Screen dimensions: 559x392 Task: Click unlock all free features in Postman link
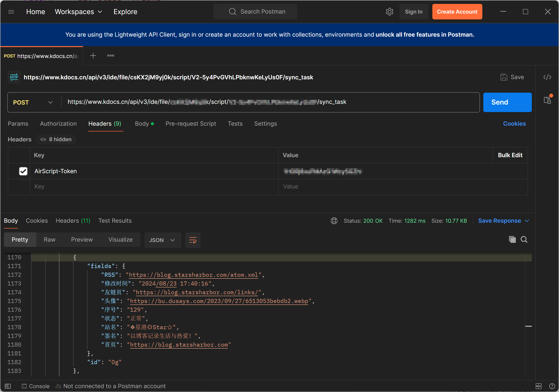tap(425, 35)
